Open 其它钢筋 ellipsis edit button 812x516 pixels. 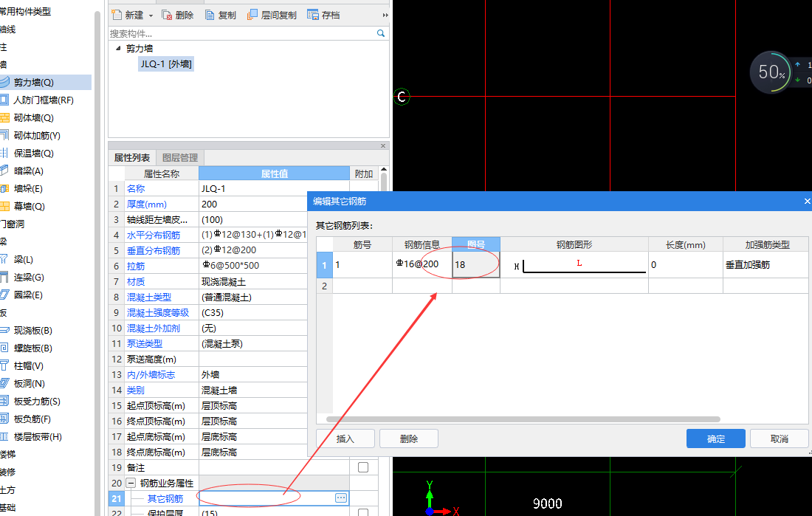point(341,498)
